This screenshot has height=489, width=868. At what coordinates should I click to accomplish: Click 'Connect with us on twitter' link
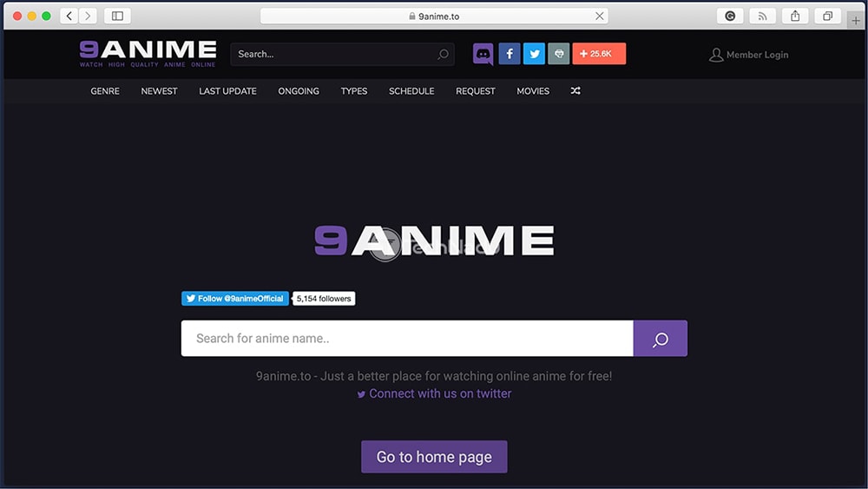(x=435, y=393)
